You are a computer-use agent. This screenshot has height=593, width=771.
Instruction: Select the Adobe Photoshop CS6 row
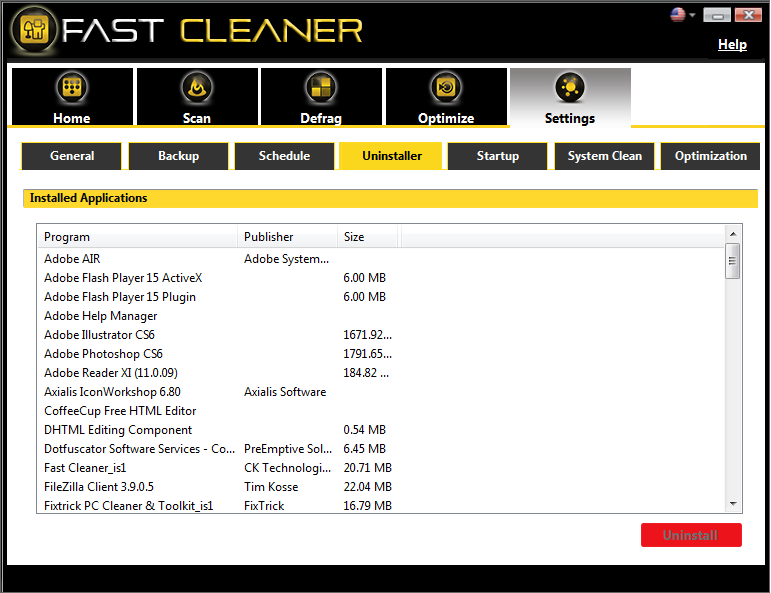pos(381,354)
